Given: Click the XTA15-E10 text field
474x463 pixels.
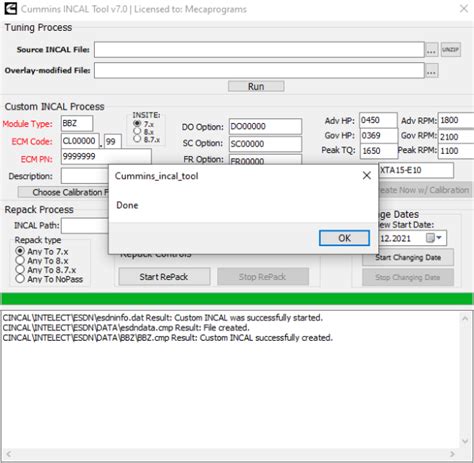Looking at the screenshot, I should point(416,170).
